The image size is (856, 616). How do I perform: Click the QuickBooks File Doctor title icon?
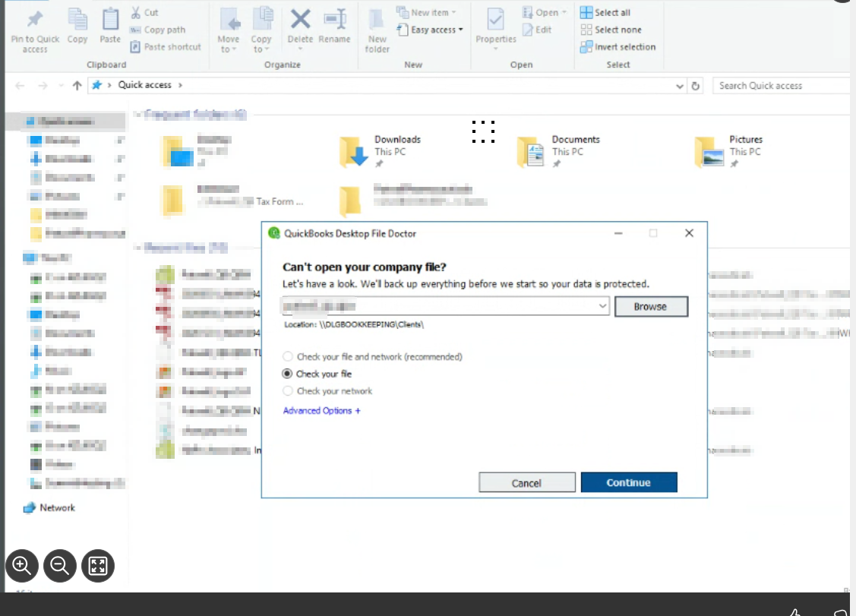274,233
